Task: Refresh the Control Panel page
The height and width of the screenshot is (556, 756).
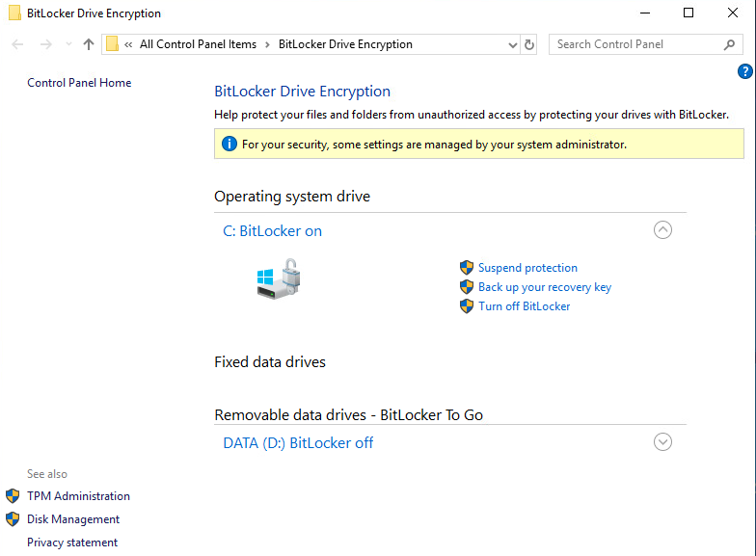Action: tap(528, 44)
